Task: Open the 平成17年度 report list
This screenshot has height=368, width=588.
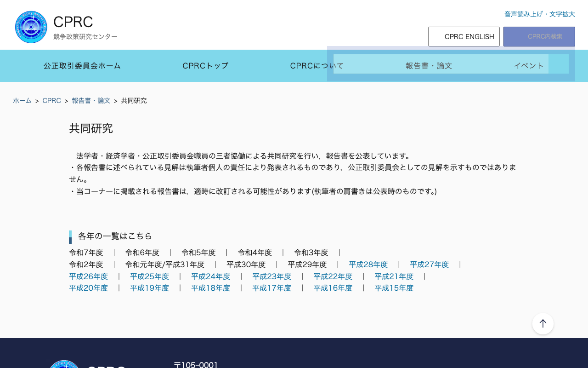Action: pyautogui.click(x=272, y=288)
